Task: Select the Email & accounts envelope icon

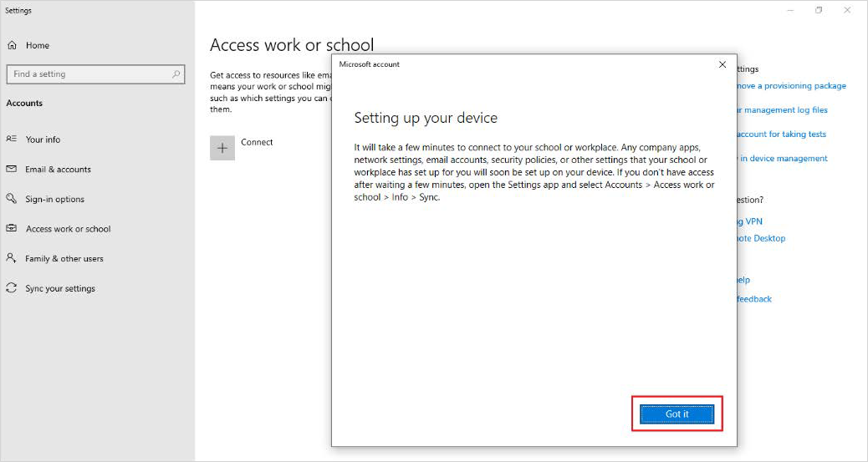Action: (x=12, y=170)
